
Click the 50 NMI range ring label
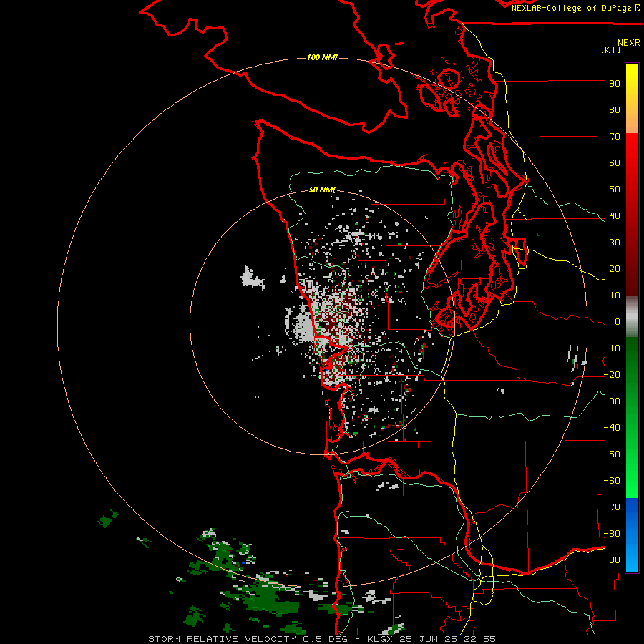click(x=322, y=190)
